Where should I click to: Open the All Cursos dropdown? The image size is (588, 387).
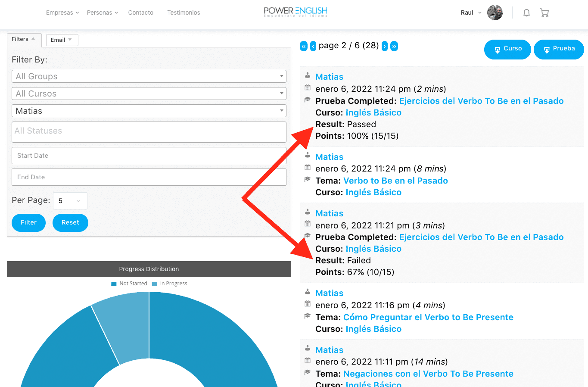pyautogui.click(x=149, y=94)
